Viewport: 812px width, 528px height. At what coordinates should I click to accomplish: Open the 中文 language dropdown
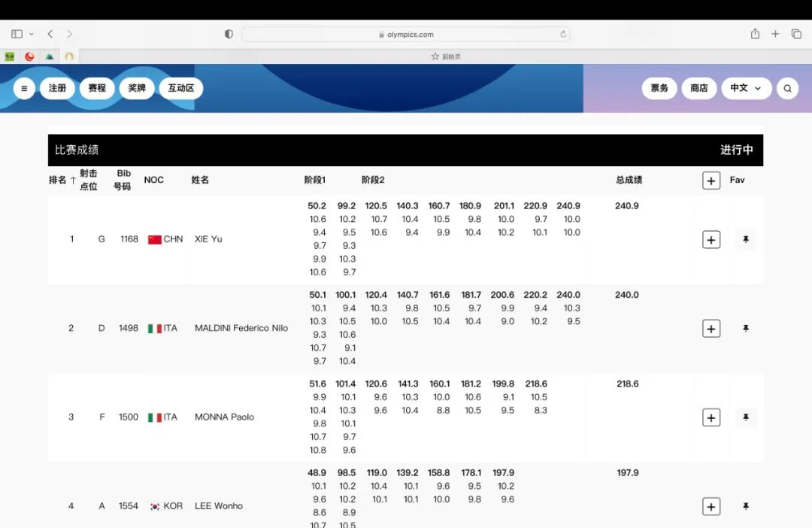(x=746, y=88)
